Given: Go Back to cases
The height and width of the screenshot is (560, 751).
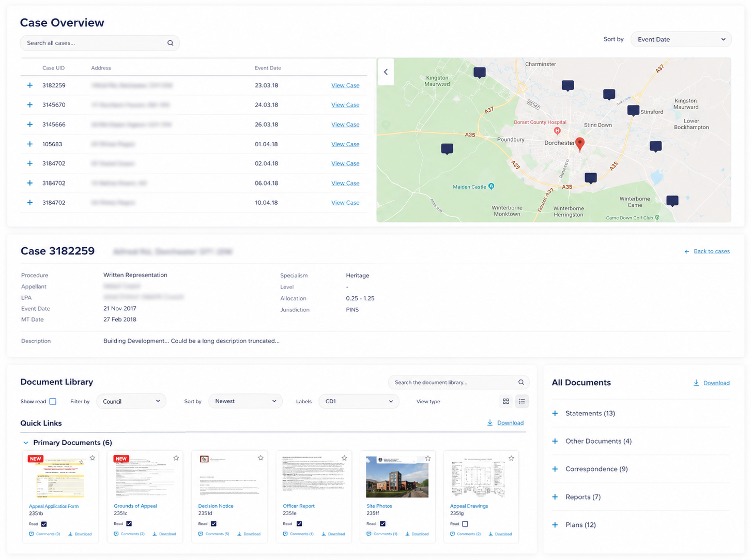Looking at the screenshot, I should click(707, 251).
